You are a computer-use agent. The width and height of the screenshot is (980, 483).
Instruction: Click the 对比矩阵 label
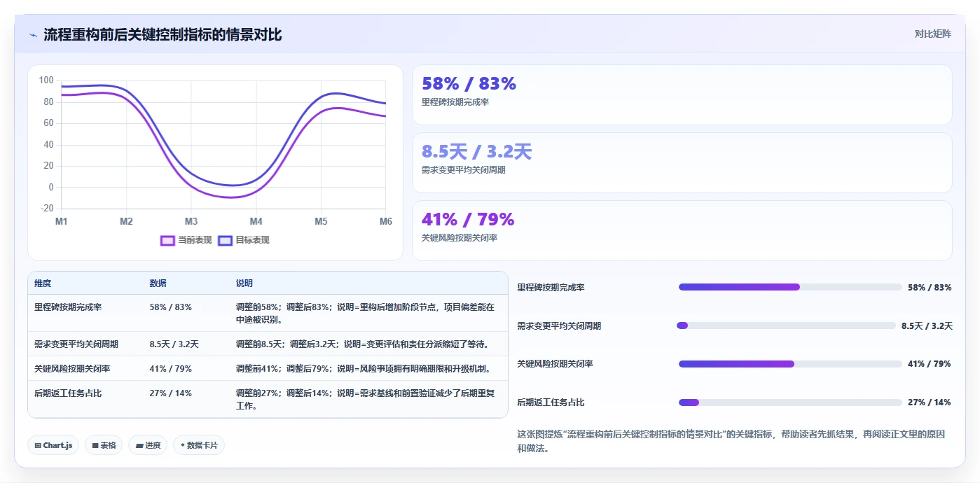coord(932,34)
